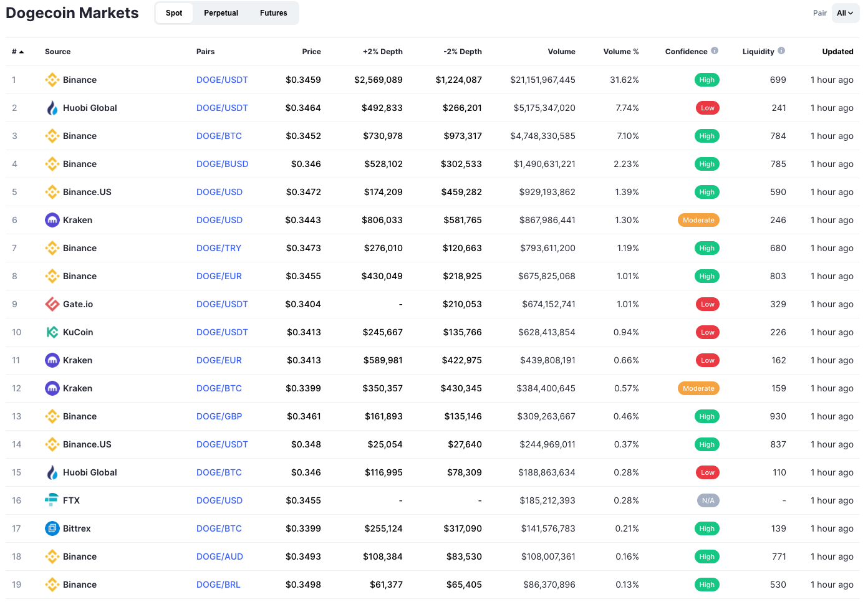The width and height of the screenshot is (868, 602).
Task: Click the Moderate badge in Kraken row 12
Action: [x=698, y=388]
